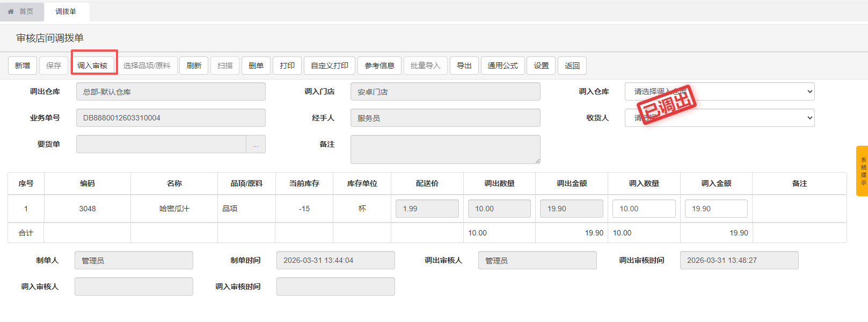The width and height of the screenshot is (868, 322).
Task: Switch to the 调拨单 tab
Action: click(66, 11)
